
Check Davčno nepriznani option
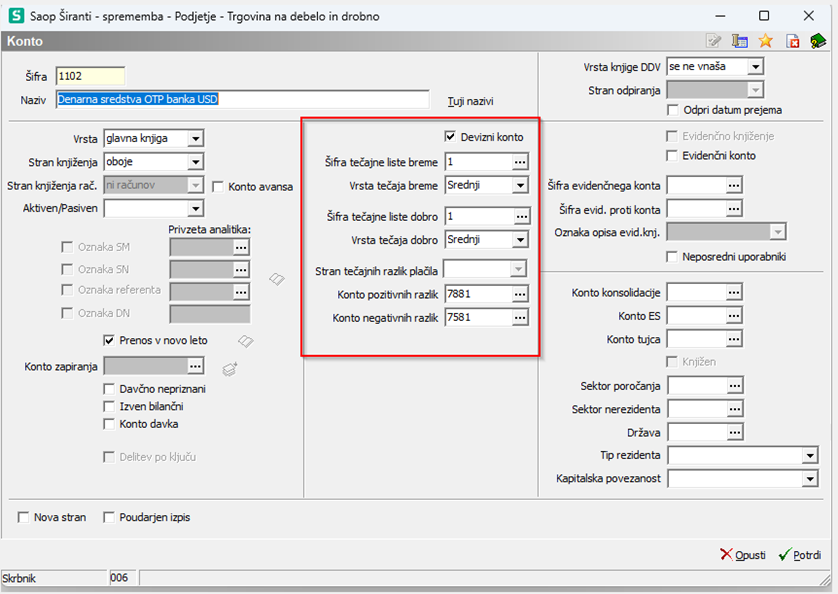[x=109, y=389]
